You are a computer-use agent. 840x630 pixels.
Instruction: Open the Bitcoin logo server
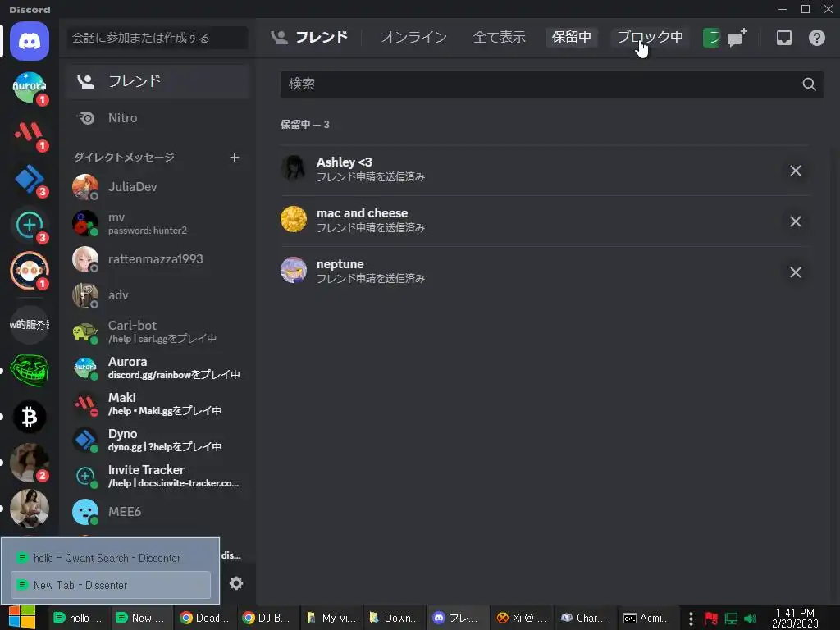click(30, 416)
